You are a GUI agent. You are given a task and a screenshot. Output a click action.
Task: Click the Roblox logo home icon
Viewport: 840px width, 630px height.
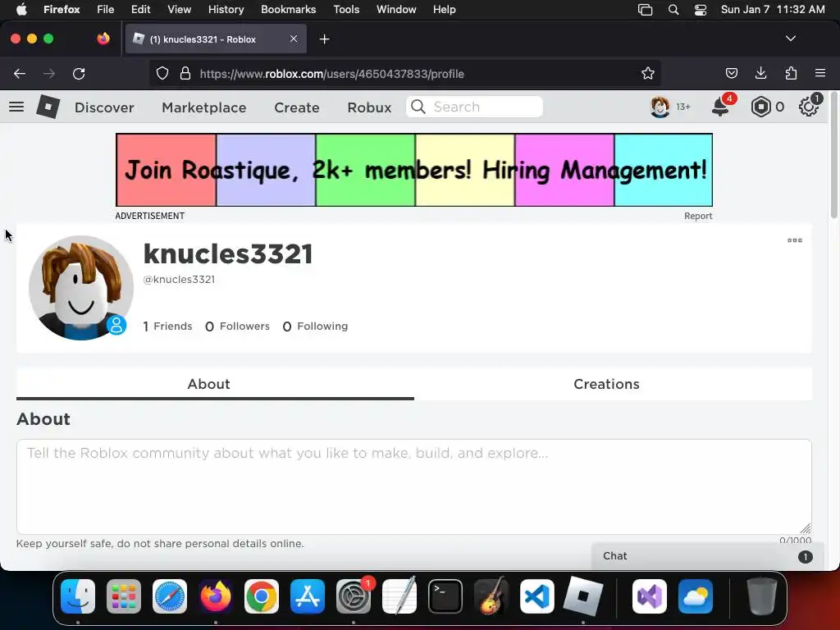(x=48, y=107)
